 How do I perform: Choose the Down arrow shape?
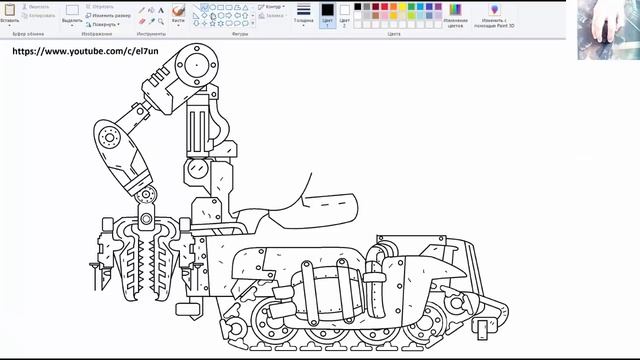pos(196,23)
